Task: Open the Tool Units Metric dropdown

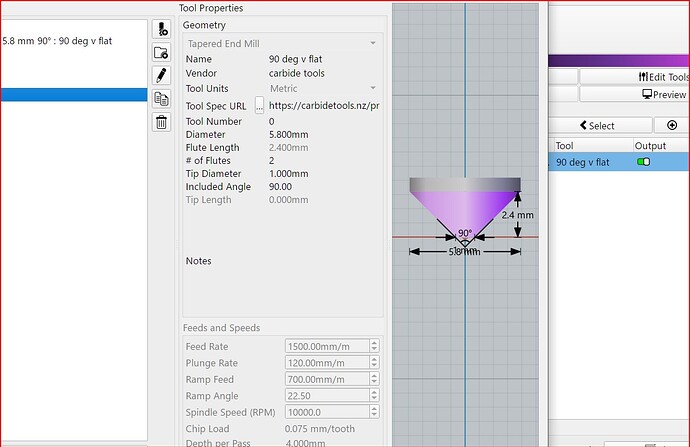Action: 323,88
